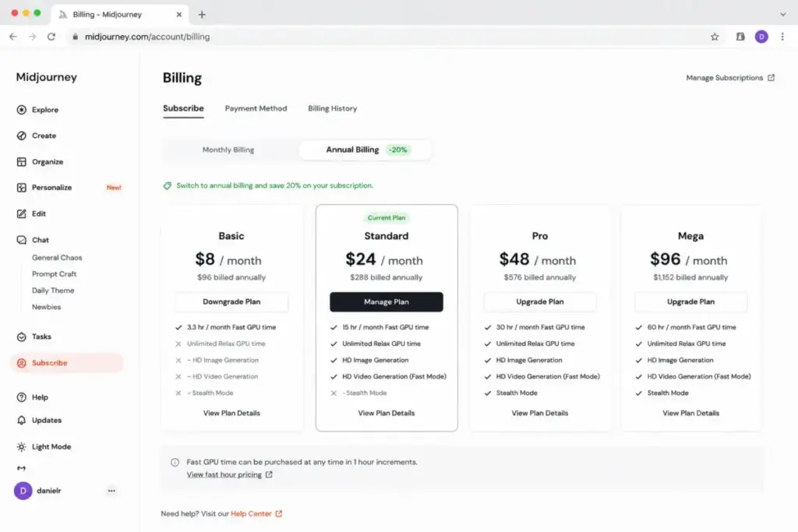The width and height of the screenshot is (798, 532).
Task: Click the Subscribe icon in sidebar
Action: tap(21, 363)
